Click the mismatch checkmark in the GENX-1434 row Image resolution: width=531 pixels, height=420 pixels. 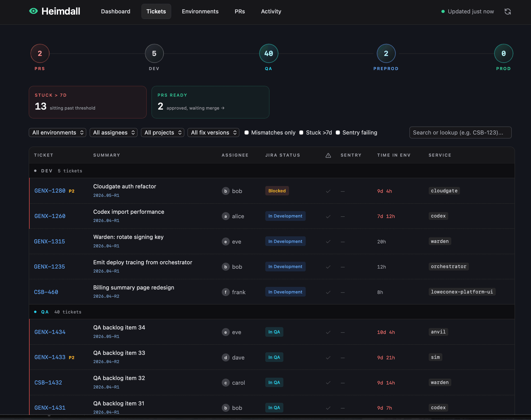point(328,332)
